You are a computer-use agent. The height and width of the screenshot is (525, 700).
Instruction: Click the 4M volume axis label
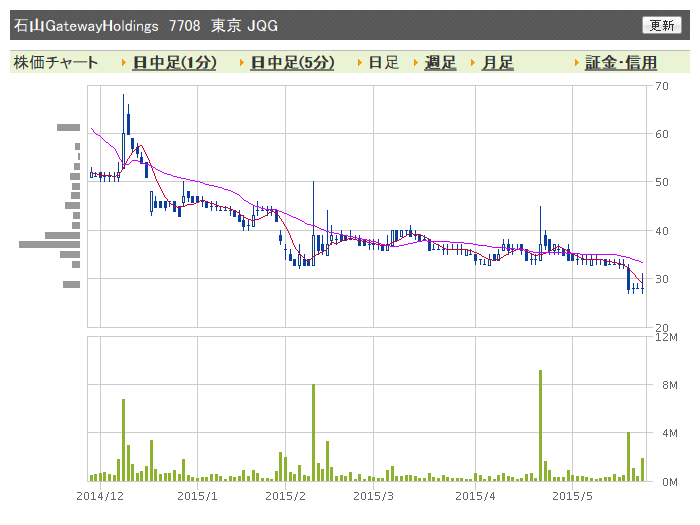point(670,433)
